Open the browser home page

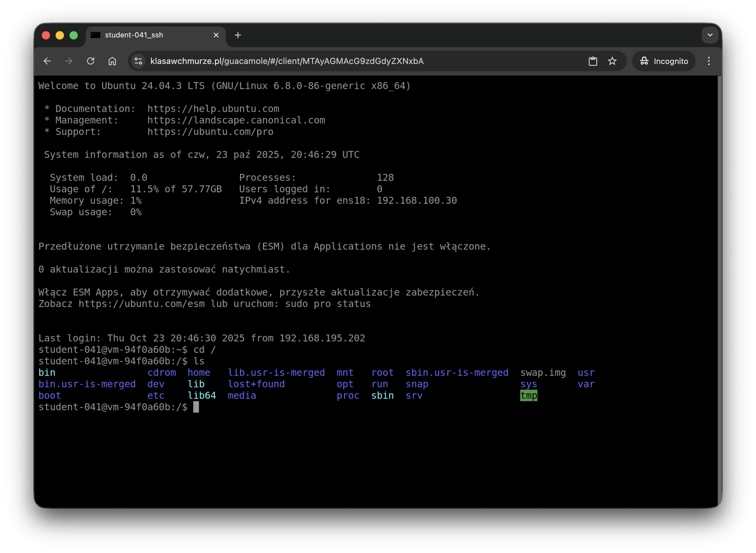click(112, 61)
